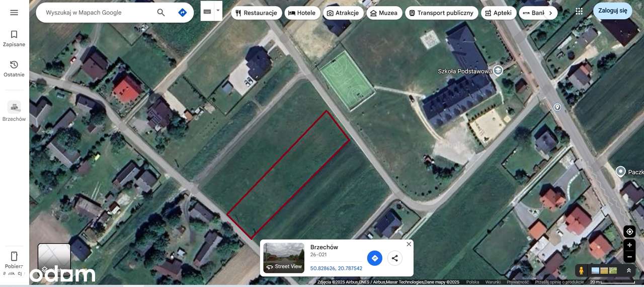Zoom out of the map
This screenshot has width=644, height=287.
tap(629, 257)
